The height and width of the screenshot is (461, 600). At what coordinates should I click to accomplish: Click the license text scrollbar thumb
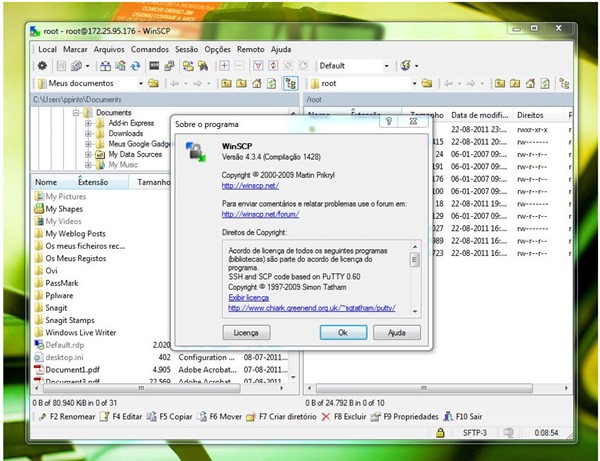point(415,260)
